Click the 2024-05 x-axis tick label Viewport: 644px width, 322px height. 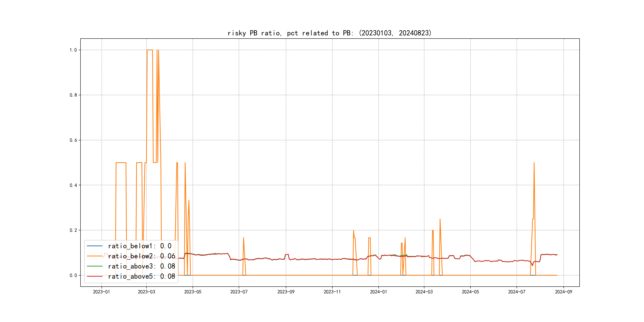[x=470, y=292]
